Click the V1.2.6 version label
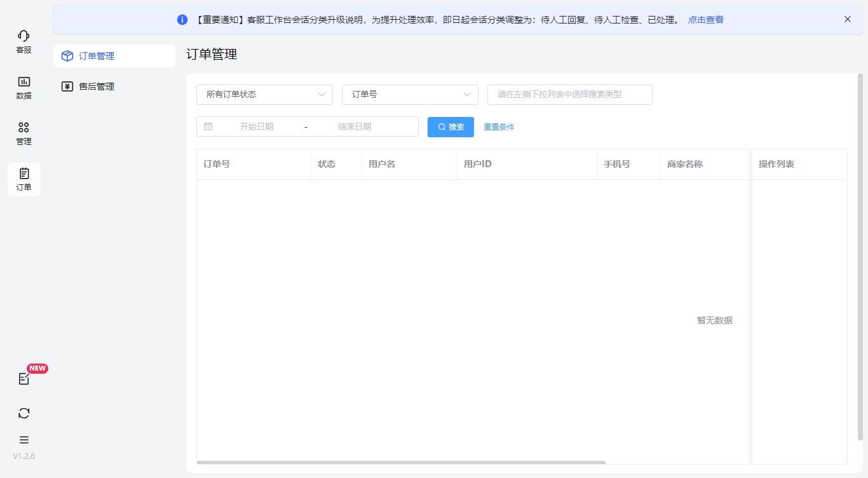The width and height of the screenshot is (868, 478). pos(24,456)
